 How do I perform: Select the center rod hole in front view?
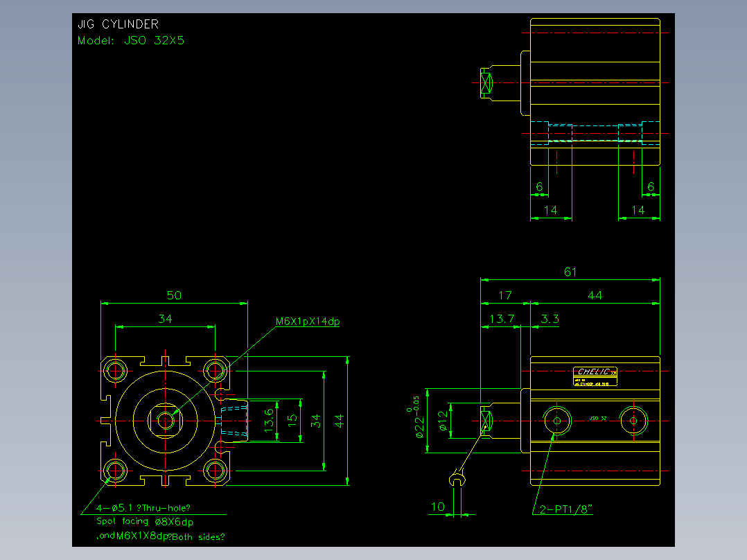[166, 421]
